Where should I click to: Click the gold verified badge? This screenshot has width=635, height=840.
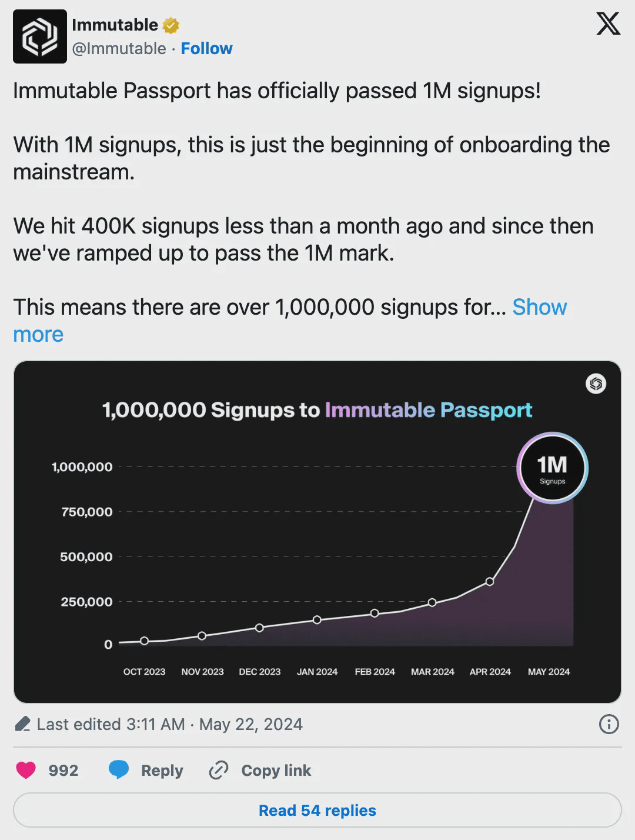pos(171,25)
